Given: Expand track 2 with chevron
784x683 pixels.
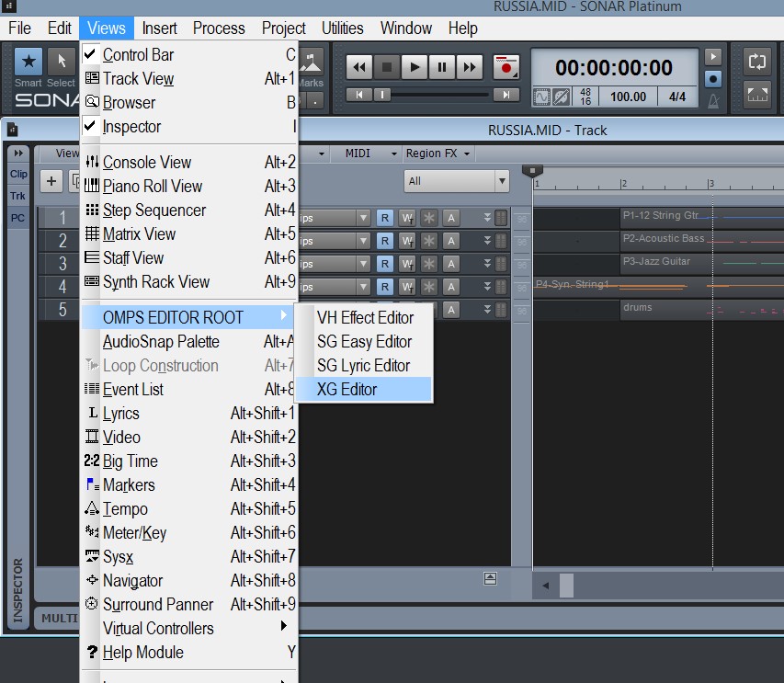Looking at the screenshot, I should click(x=487, y=241).
